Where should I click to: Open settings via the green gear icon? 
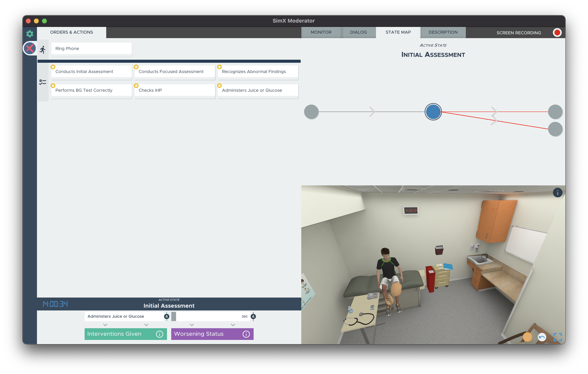pyautogui.click(x=30, y=33)
